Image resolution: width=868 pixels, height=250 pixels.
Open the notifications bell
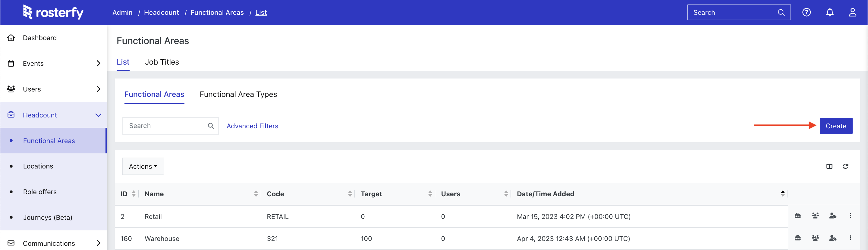(x=830, y=12)
